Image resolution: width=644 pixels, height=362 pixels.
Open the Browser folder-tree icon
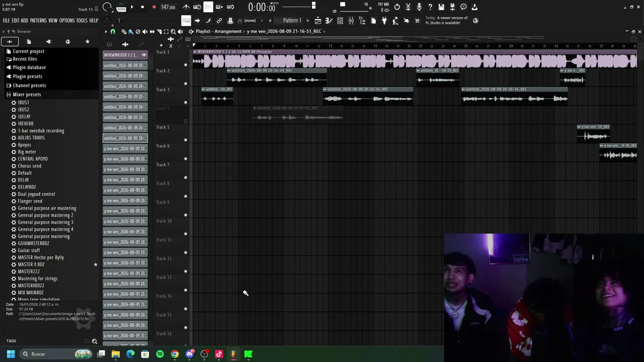[x=362, y=21]
